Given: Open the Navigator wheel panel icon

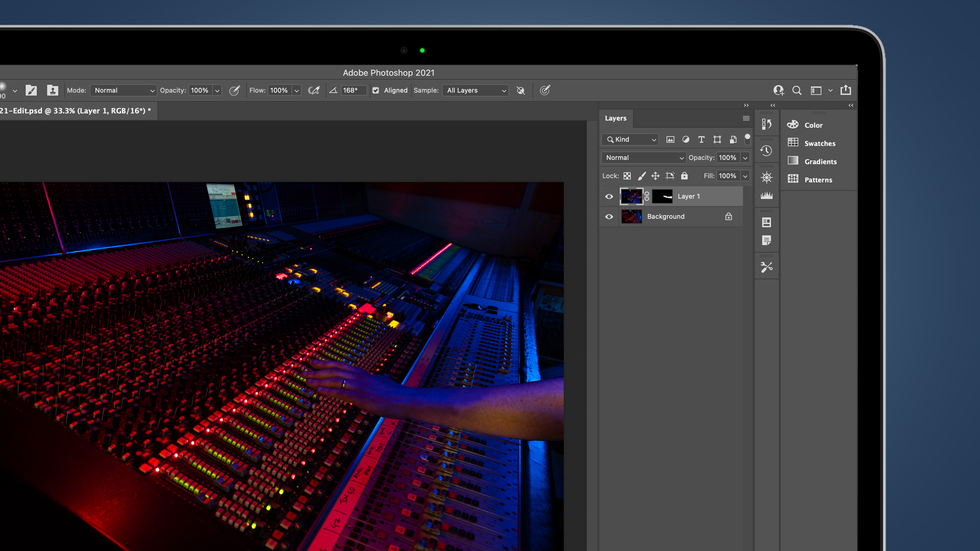Looking at the screenshot, I should click(767, 177).
